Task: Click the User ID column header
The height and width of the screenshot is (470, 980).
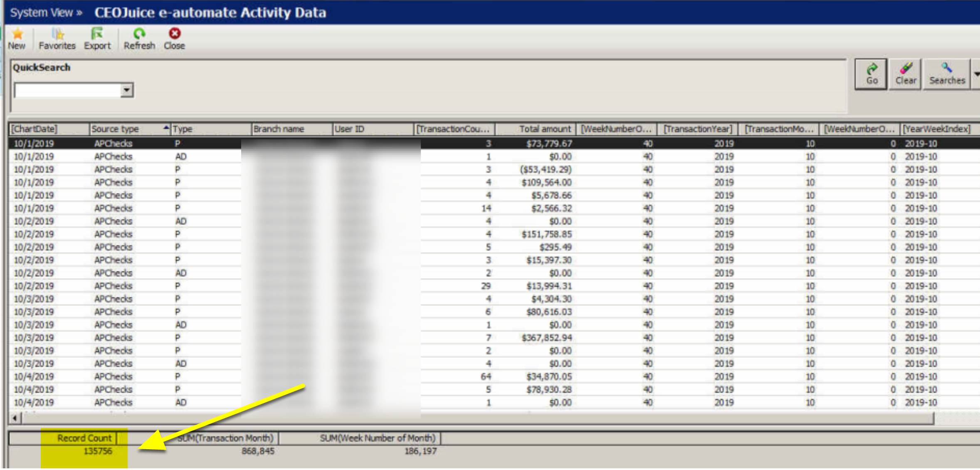Action: [373, 129]
